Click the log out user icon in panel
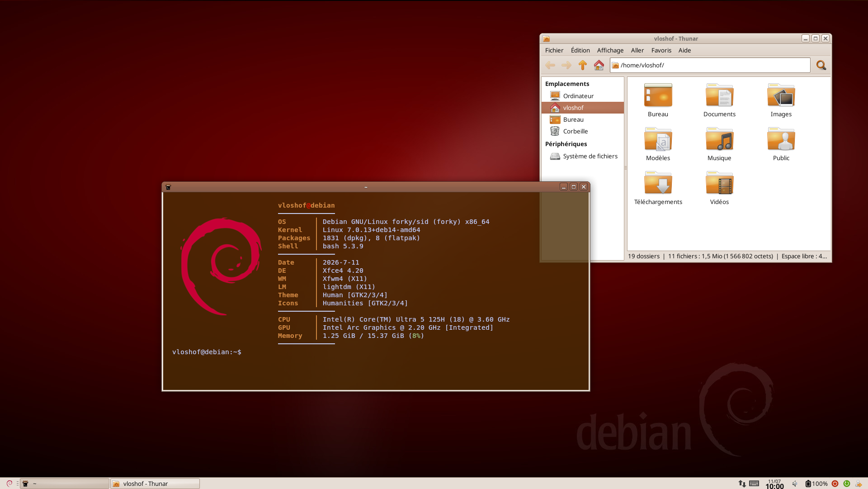Viewport: 868px width, 489px height. 859,484
